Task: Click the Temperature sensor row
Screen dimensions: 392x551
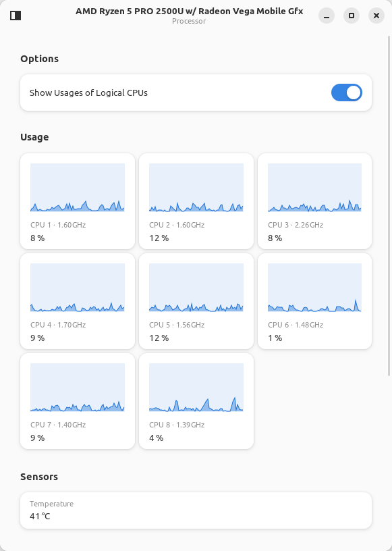Action: (x=196, y=510)
